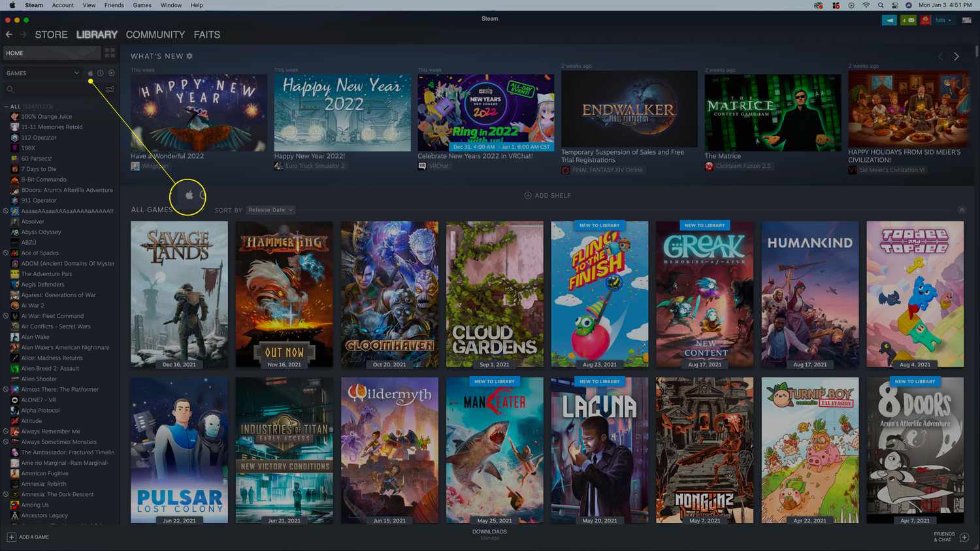Screen dimensions: 980x551
Task: Switch to collections grid view
Action: tap(110, 53)
